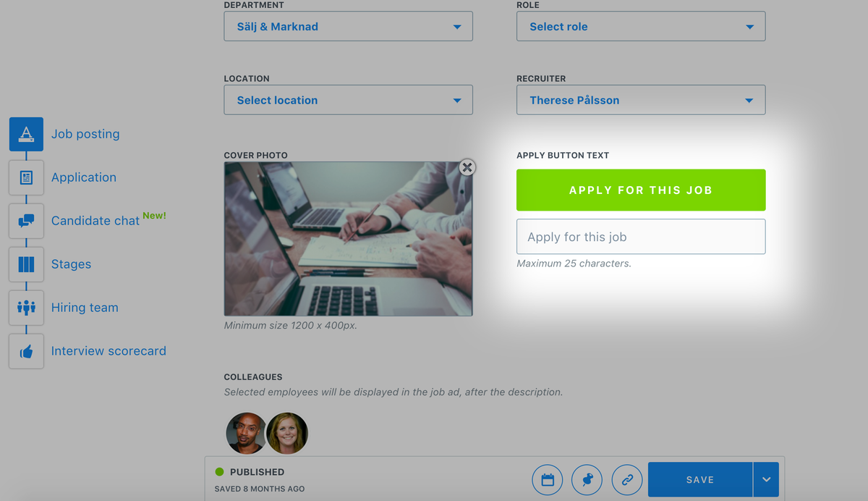Select the Interview scorecard menu label

109,351
